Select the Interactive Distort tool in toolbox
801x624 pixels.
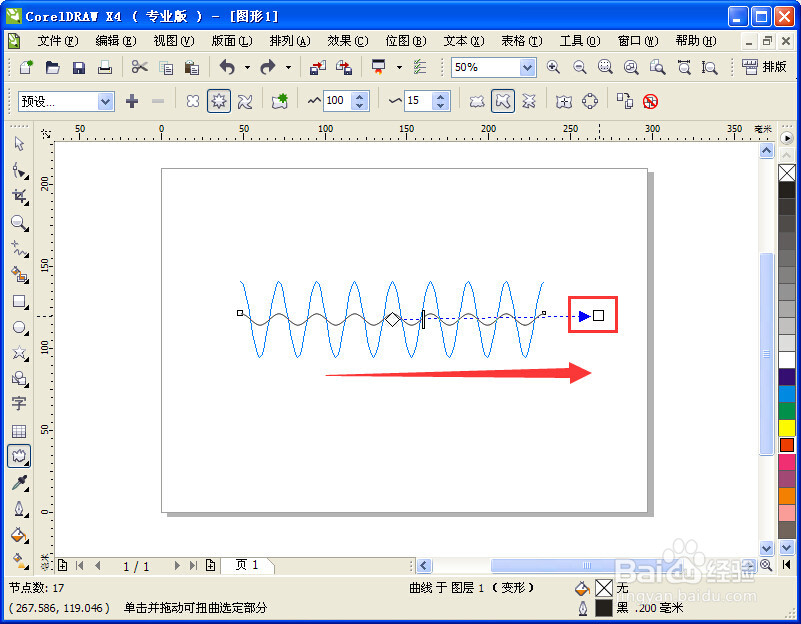pos(19,456)
